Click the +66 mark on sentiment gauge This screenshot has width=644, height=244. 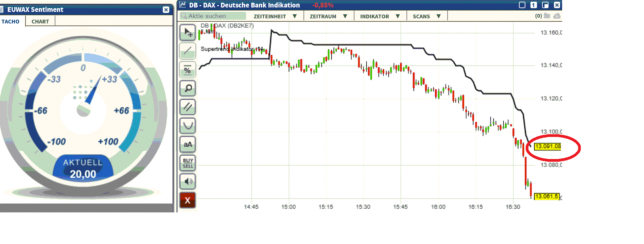[122, 110]
